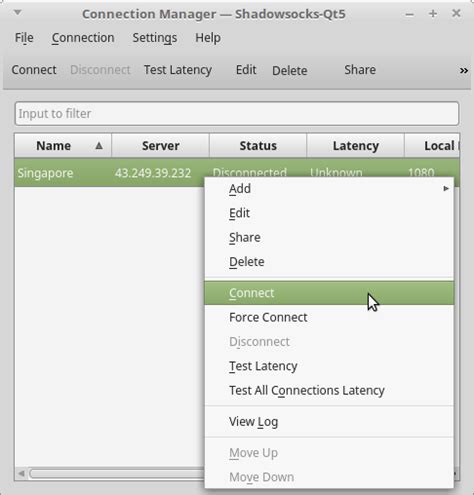Open View Log from context menu
The height and width of the screenshot is (495, 474).
(x=329, y=422)
